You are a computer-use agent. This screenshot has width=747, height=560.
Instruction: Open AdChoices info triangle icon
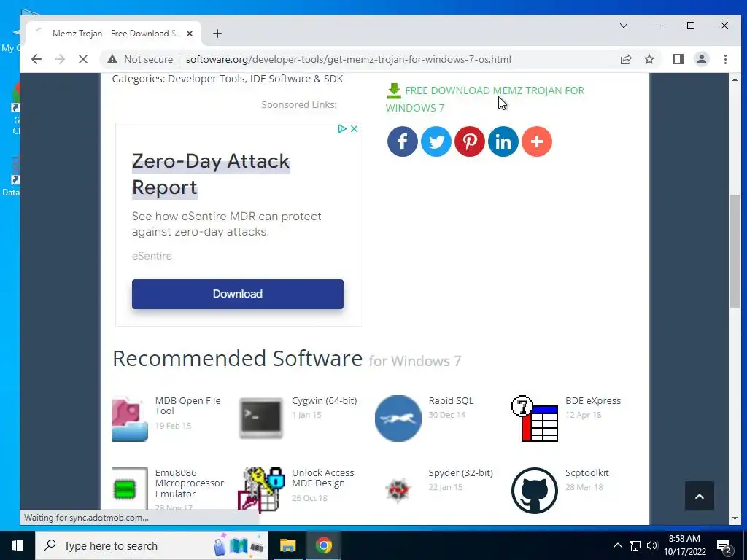coord(341,128)
